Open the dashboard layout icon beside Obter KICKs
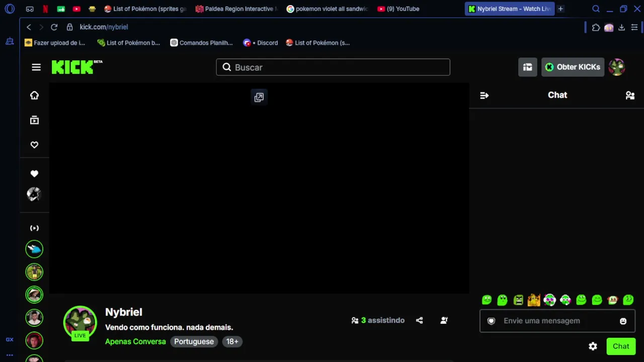This screenshot has width=644, height=362. tap(527, 67)
